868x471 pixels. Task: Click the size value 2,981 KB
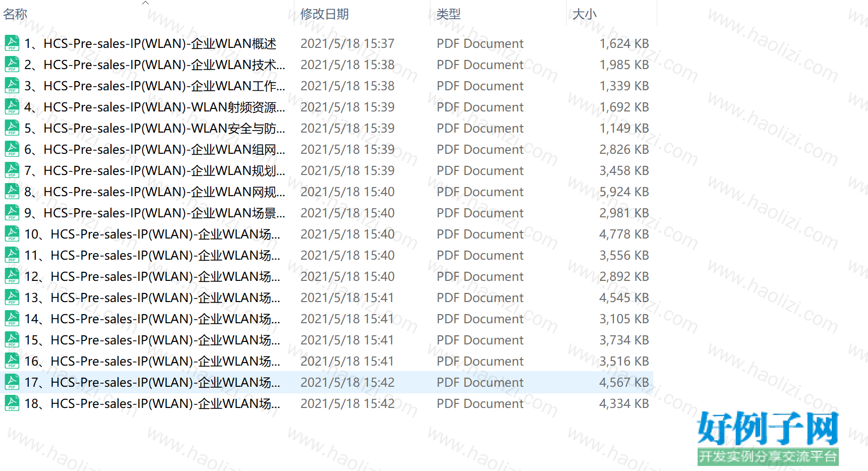coord(624,213)
